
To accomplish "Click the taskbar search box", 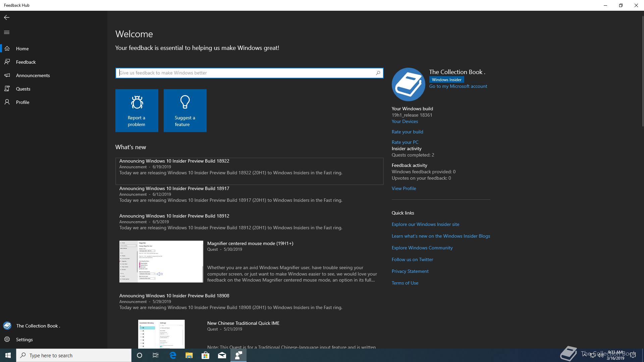I will pos(74,355).
